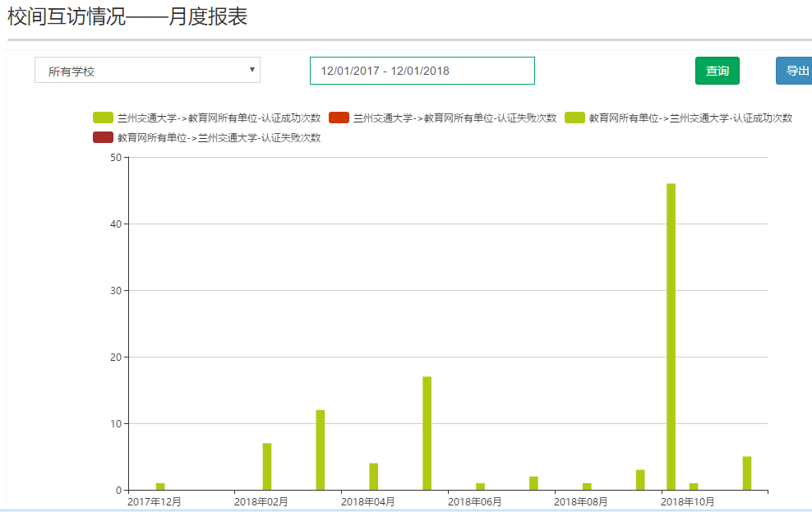Select the bar of value 12 near 2018年03月
This screenshot has width=812, height=512.
(321, 450)
